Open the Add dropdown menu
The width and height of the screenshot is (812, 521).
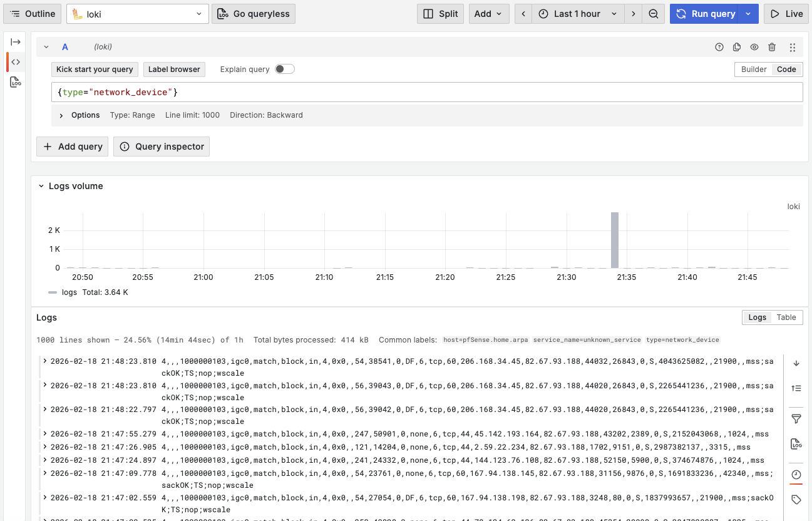click(489, 14)
